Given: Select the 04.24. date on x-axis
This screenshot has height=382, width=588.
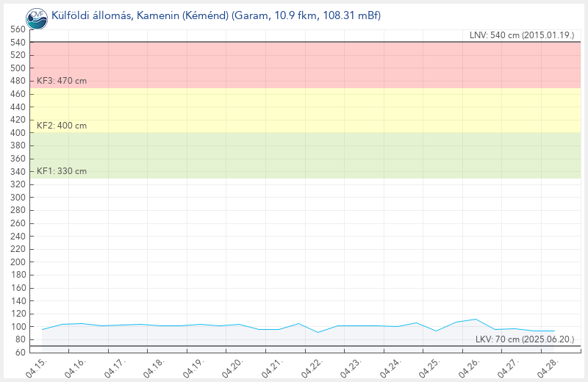Looking at the screenshot, I should (387, 366).
